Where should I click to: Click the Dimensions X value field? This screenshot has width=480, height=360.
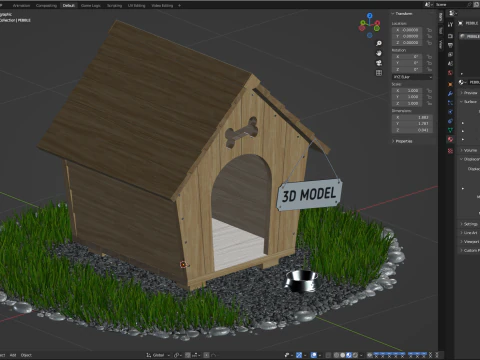(412, 117)
